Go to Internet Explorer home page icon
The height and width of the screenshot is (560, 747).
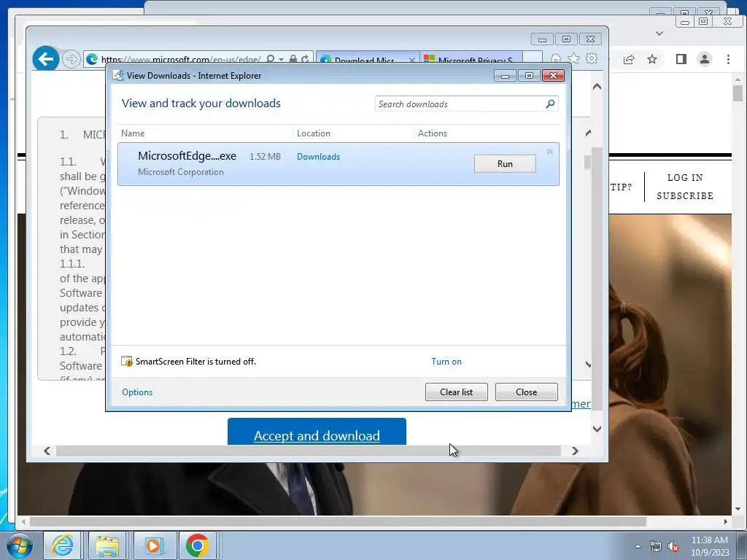tap(555, 58)
